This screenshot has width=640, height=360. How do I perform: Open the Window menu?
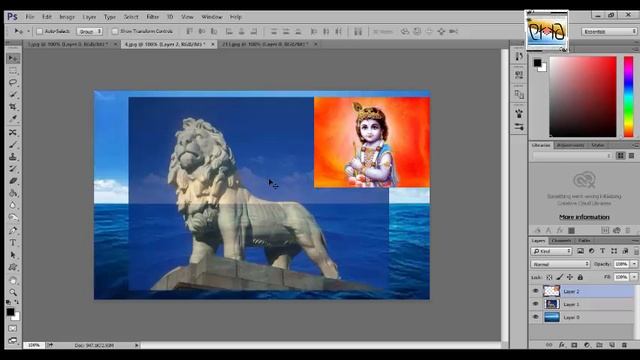tap(212, 17)
